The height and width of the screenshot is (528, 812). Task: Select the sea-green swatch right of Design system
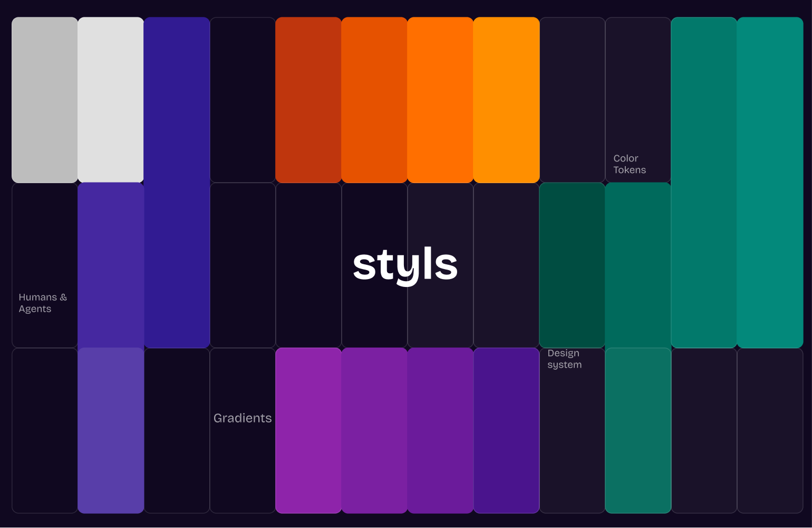point(638,430)
